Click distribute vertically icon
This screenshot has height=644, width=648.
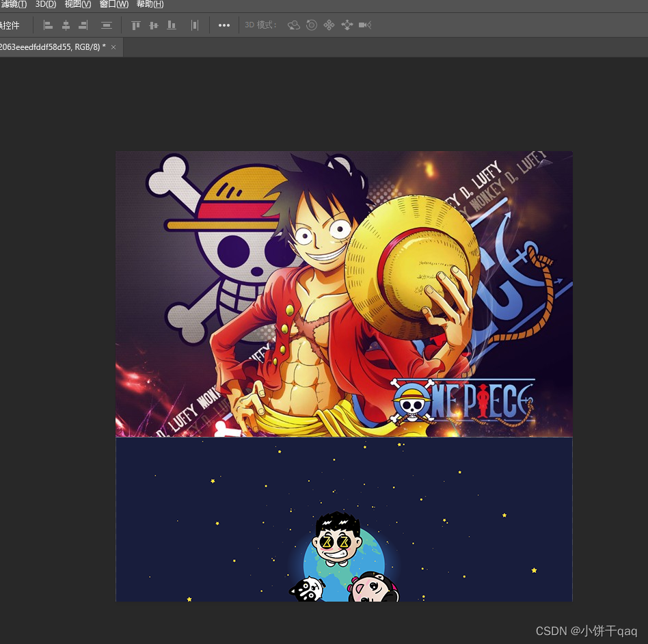pyautogui.click(x=107, y=25)
